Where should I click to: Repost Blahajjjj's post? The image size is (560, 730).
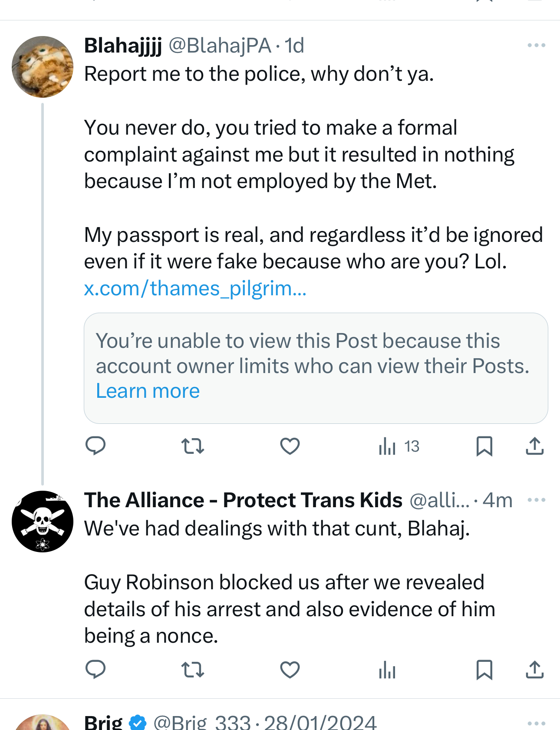pyautogui.click(x=192, y=446)
